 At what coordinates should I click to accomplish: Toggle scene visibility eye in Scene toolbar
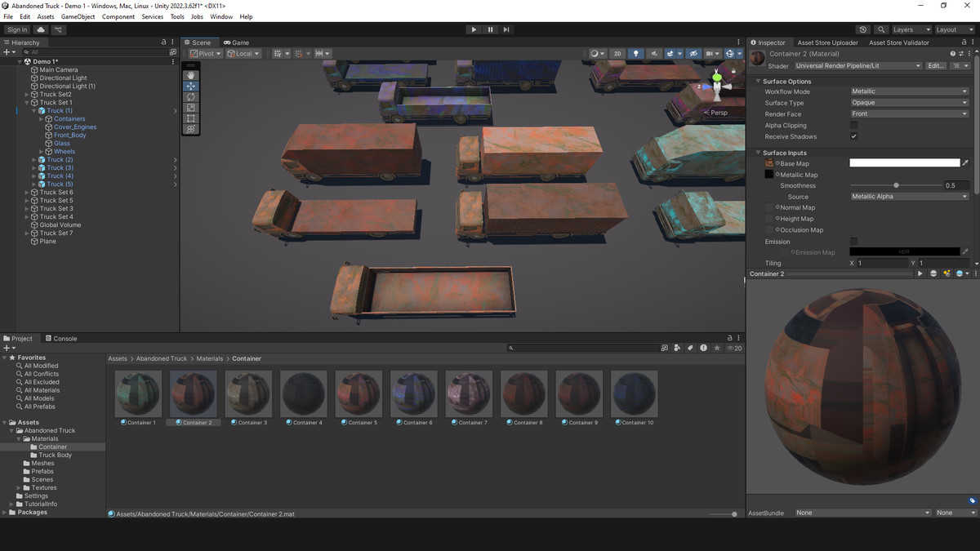(x=693, y=54)
